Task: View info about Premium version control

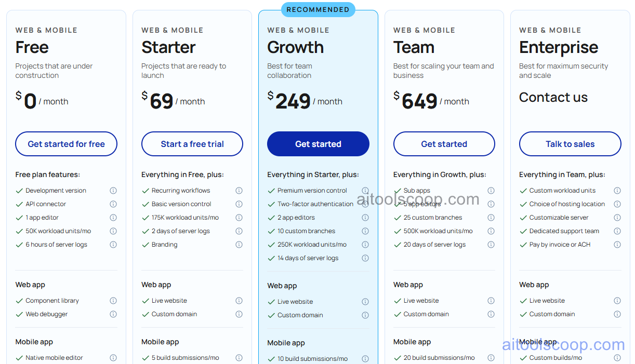Action: tap(365, 191)
